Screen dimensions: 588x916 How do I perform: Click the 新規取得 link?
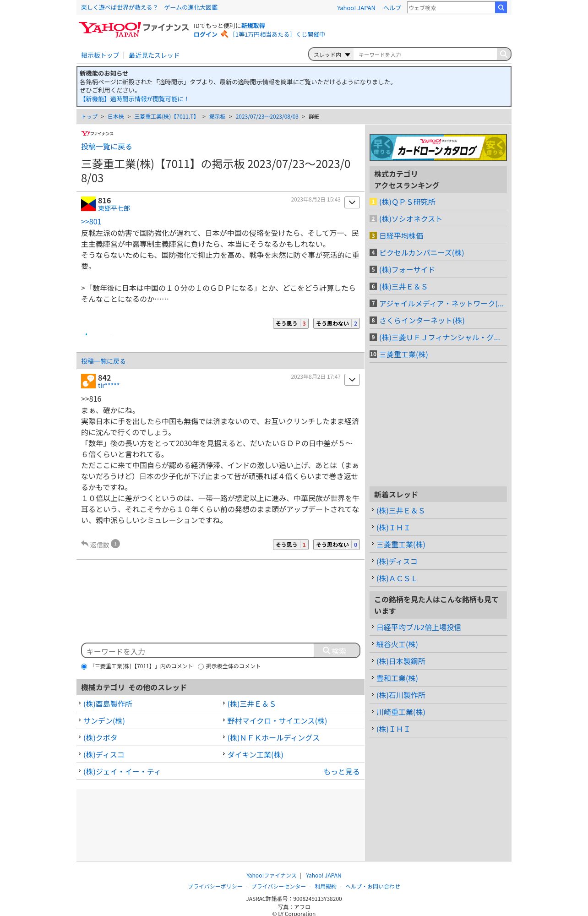[x=253, y=26]
